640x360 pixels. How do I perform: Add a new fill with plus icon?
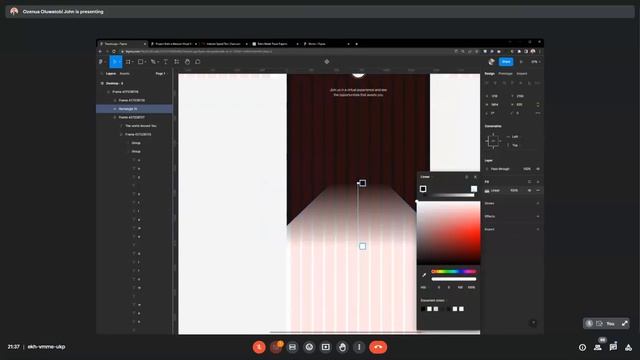pos(538,182)
